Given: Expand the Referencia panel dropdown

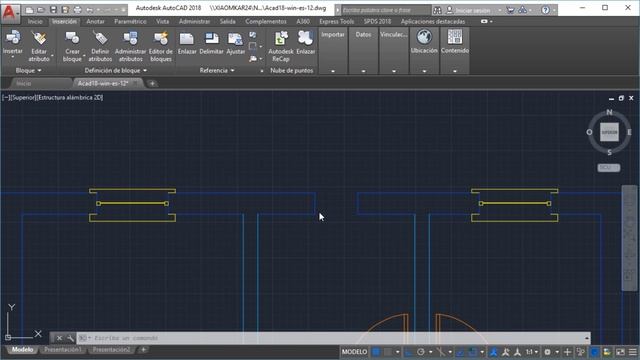Looking at the screenshot, I should pyautogui.click(x=217, y=71).
